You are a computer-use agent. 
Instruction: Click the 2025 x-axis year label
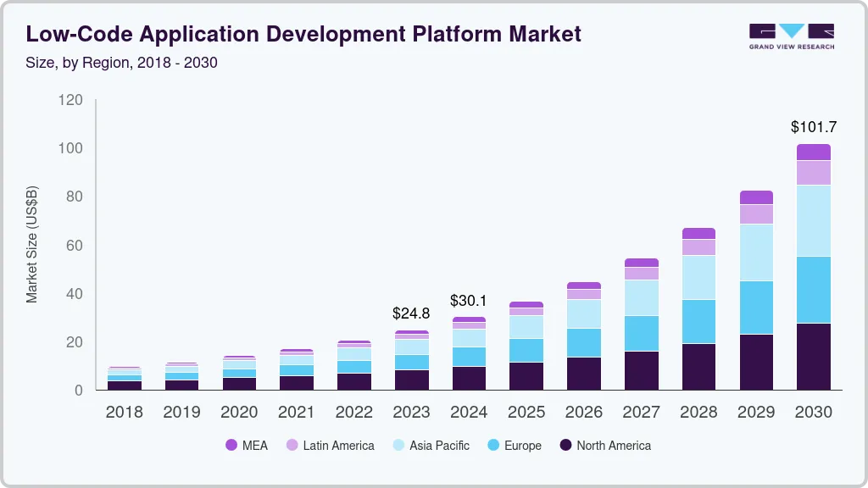point(526,413)
